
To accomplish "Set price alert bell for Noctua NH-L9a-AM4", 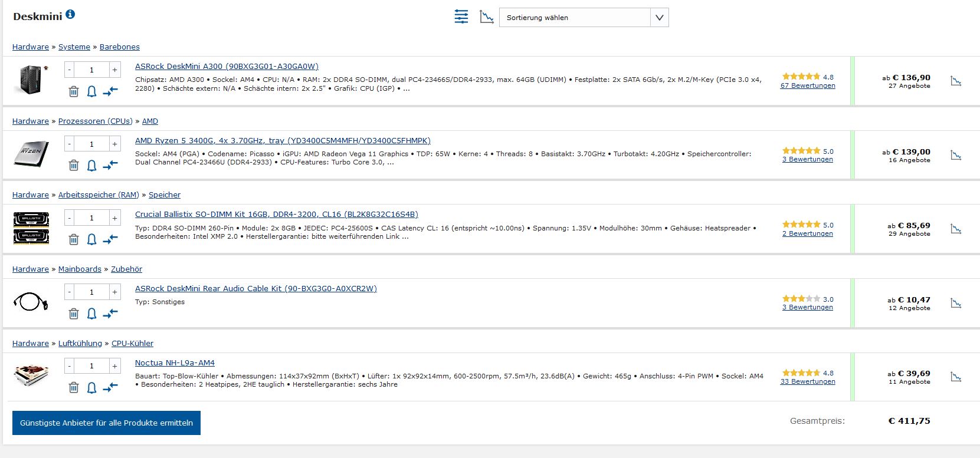I will tap(92, 387).
